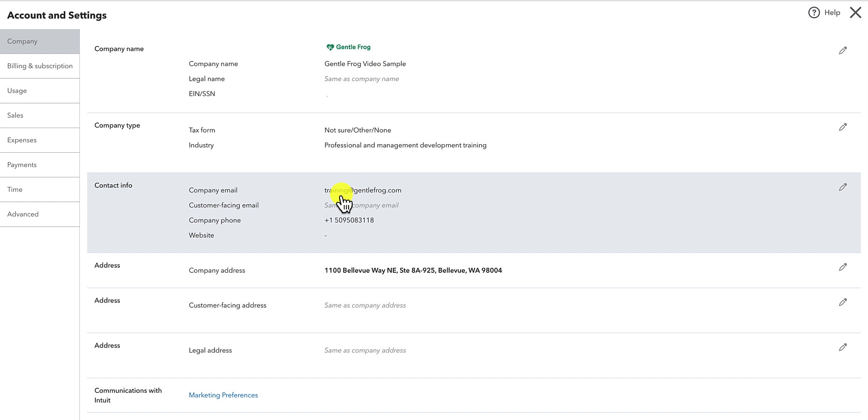
Task: Click the Not sure/Other/None tax form value
Action: pos(358,130)
